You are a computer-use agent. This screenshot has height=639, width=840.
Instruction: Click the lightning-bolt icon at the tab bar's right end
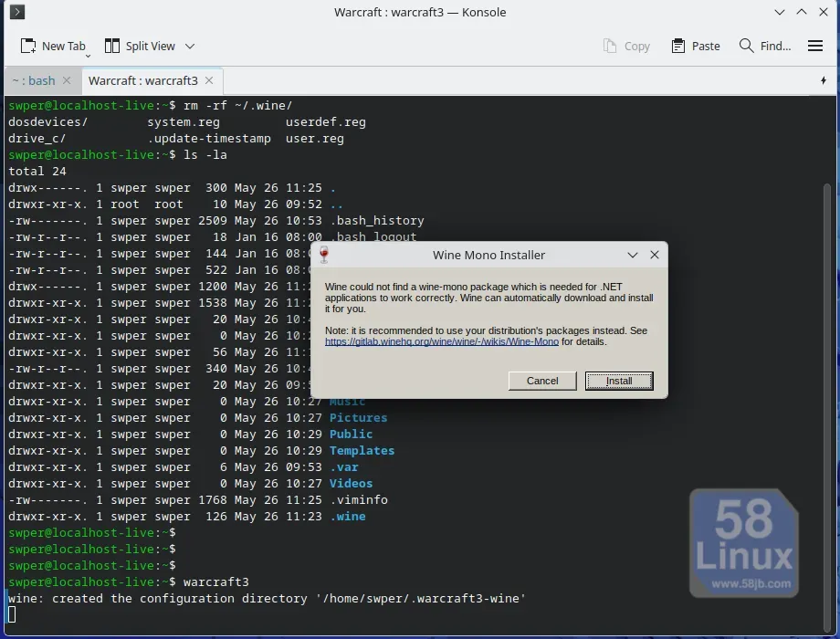tap(824, 80)
